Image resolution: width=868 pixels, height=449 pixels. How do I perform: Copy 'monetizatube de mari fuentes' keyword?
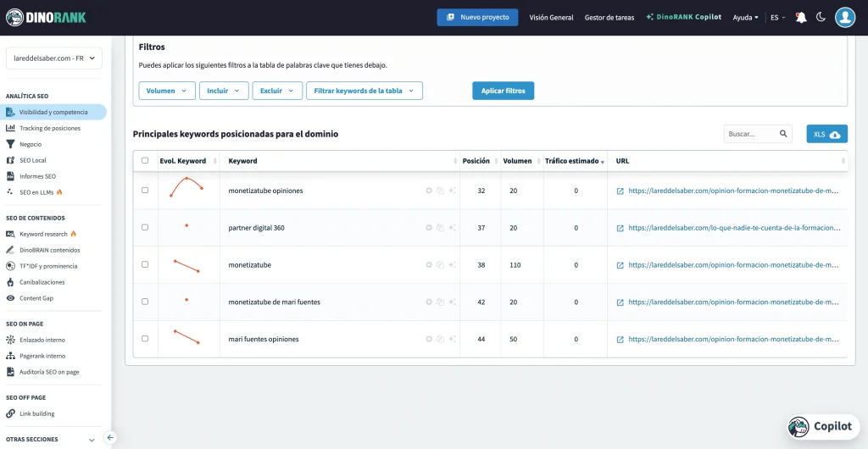[440, 302]
